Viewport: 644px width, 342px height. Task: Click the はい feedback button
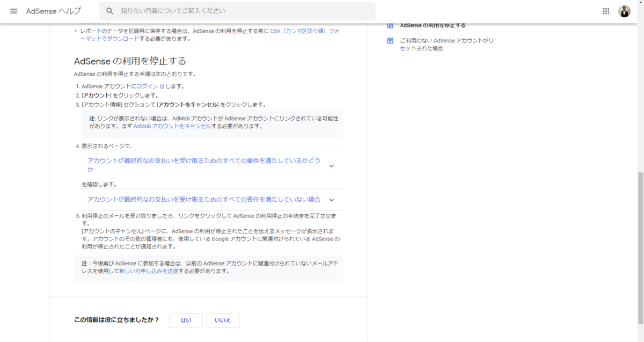tap(186, 320)
